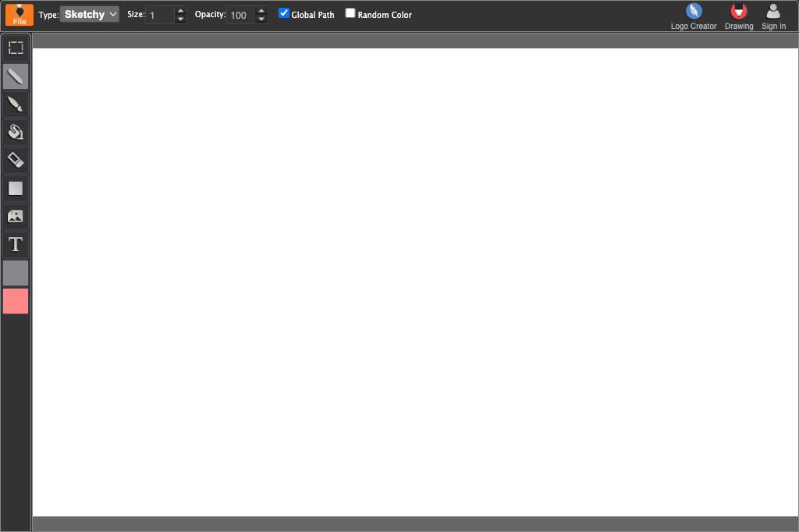Screen dimensions: 799x532
Task: Click on the white drawing canvas
Action: coord(415,282)
